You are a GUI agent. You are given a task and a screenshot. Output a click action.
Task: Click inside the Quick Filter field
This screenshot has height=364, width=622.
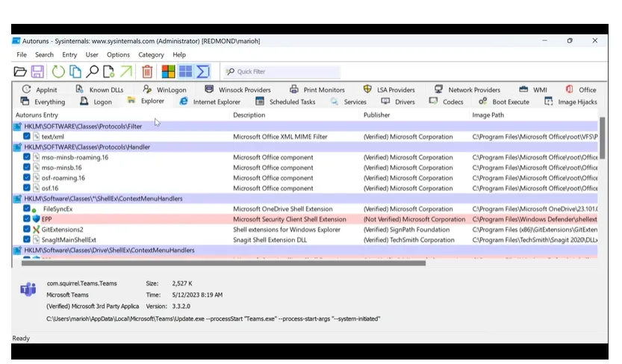(x=282, y=72)
